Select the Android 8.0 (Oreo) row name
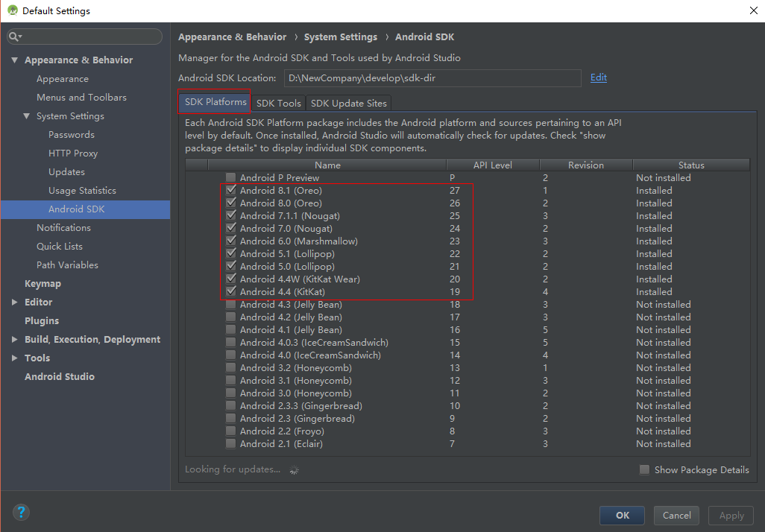765x532 pixels. (x=280, y=203)
